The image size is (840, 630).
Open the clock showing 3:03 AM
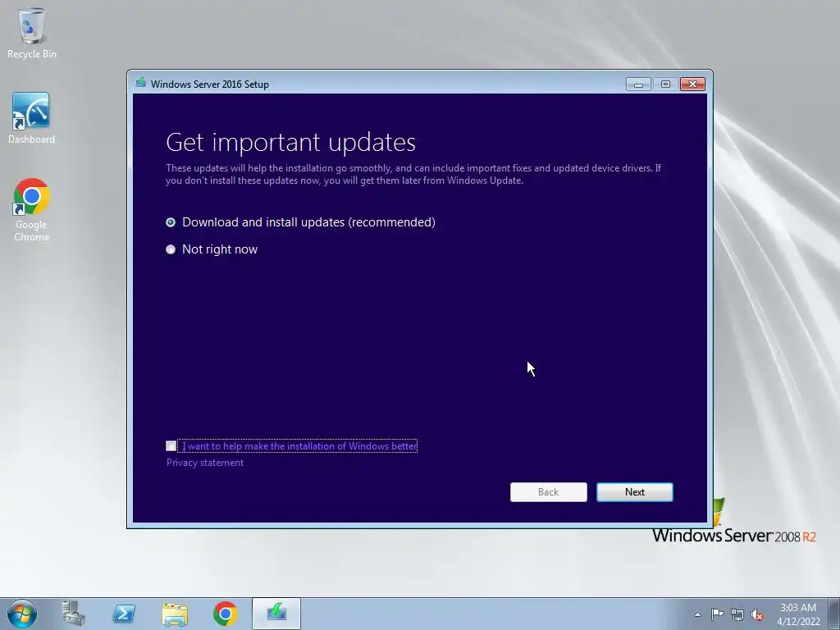pyautogui.click(x=798, y=614)
